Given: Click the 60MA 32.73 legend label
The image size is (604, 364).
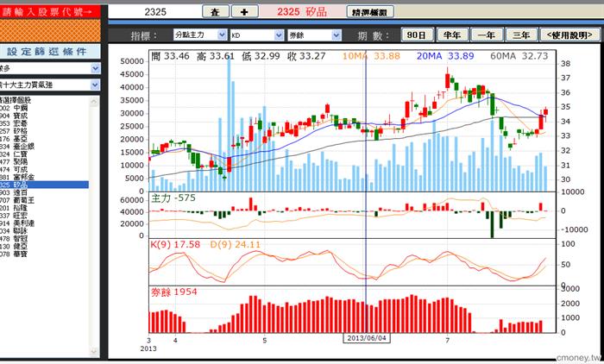Looking at the screenshot, I should (x=519, y=56).
